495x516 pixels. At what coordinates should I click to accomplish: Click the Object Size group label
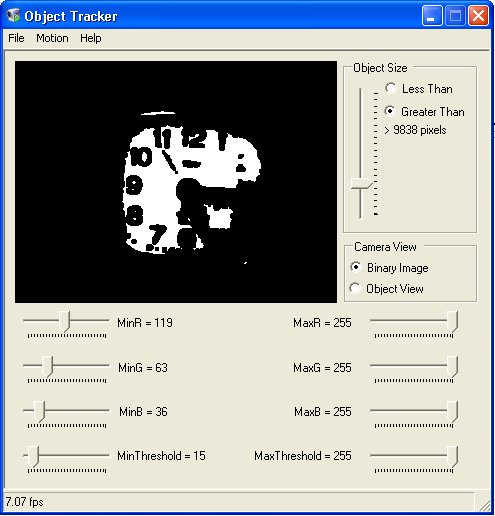pos(380,68)
